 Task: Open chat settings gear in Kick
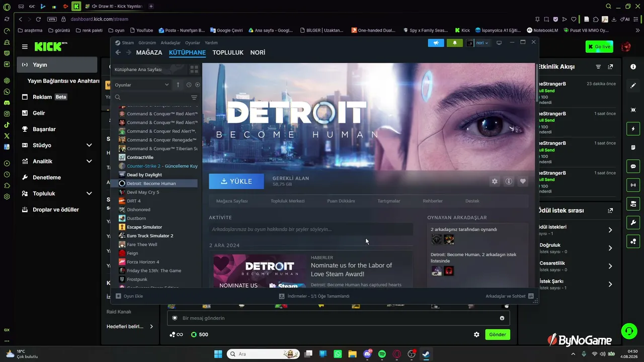(476, 334)
